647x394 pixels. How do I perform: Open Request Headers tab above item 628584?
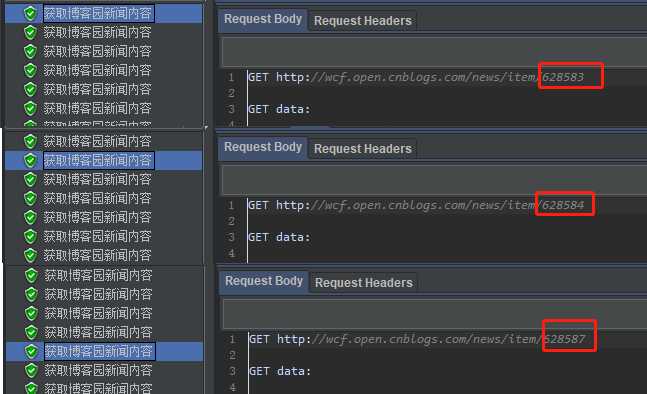pyautogui.click(x=363, y=149)
